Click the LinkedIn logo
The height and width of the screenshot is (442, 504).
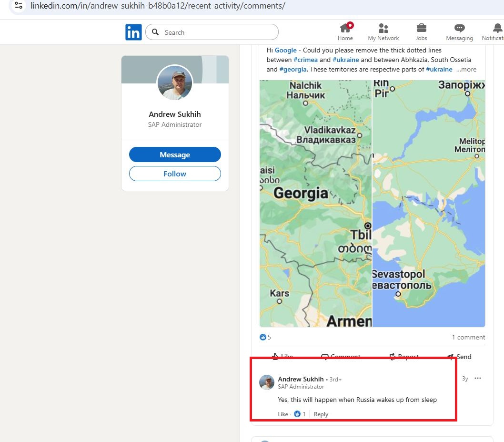coord(133,32)
